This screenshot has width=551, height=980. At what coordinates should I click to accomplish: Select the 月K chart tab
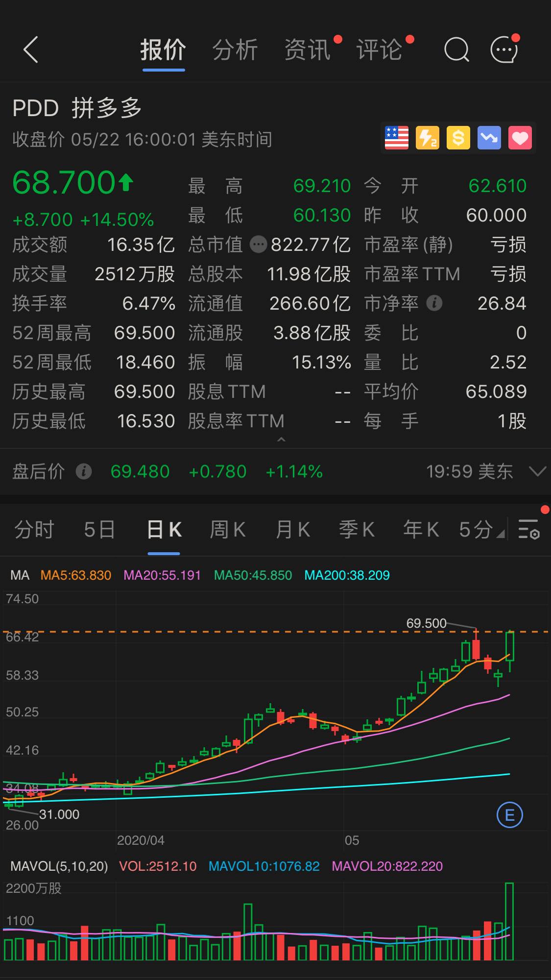click(292, 530)
